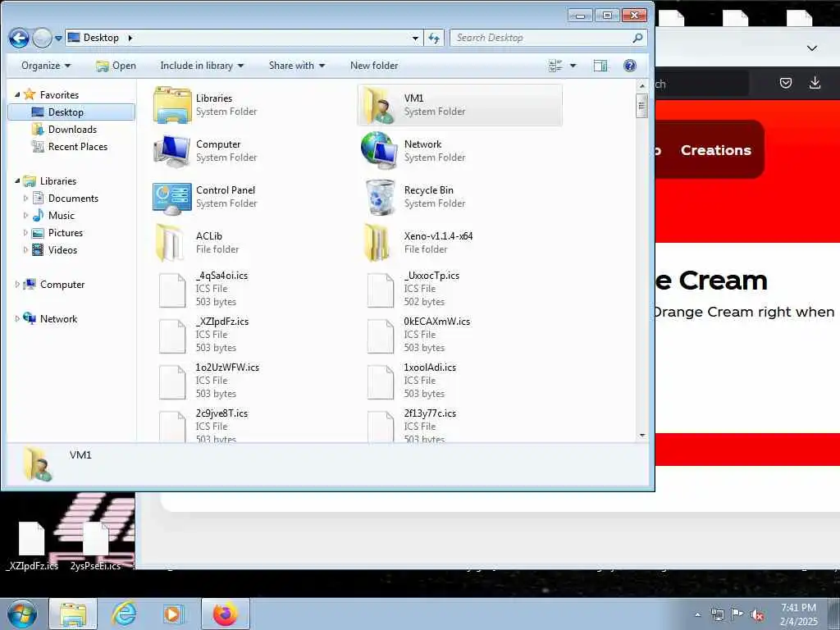Click Internet Explorer on the taskbar

pyautogui.click(x=124, y=614)
